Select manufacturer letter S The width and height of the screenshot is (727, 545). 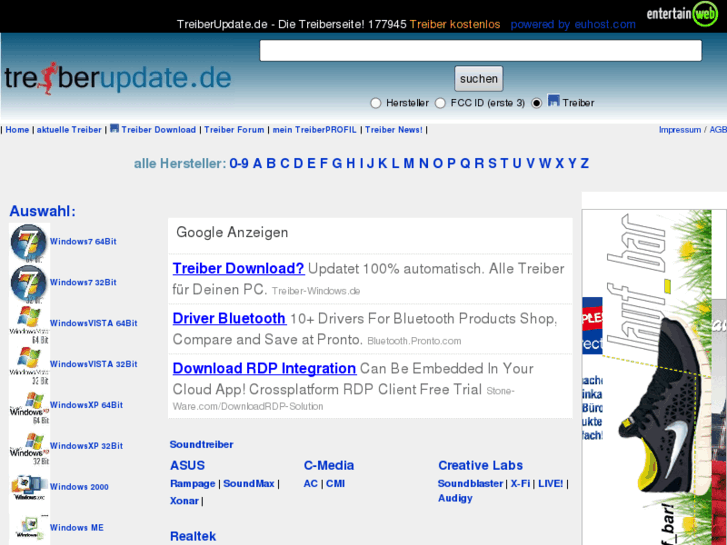pos(492,163)
